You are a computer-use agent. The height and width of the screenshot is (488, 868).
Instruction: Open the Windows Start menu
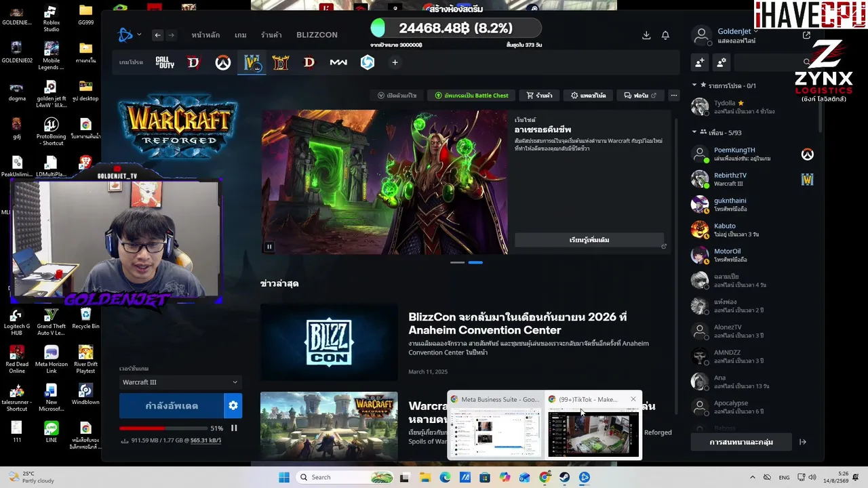[284, 477]
